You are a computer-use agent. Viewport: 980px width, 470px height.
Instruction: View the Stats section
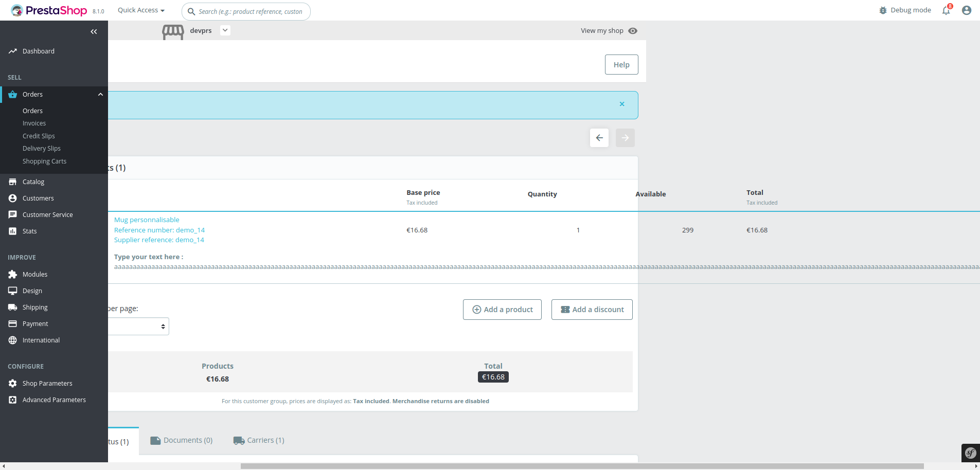point(28,231)
